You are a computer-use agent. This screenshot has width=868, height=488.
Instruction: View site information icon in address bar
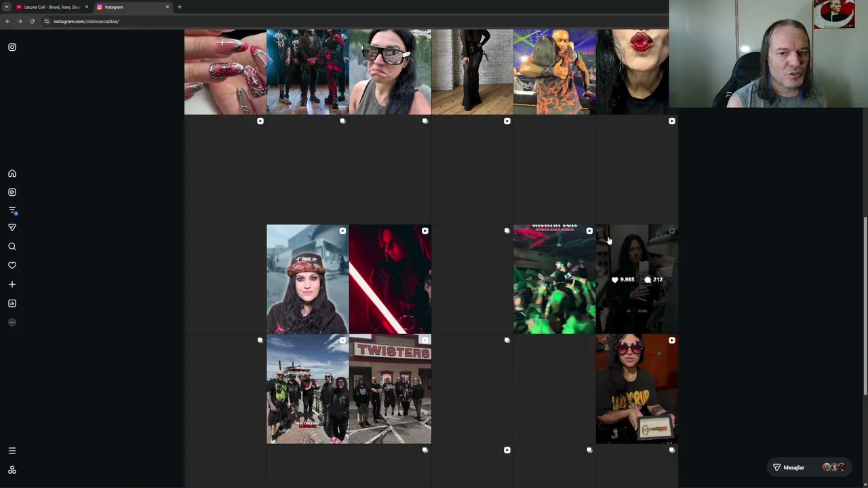click(46, 21)
